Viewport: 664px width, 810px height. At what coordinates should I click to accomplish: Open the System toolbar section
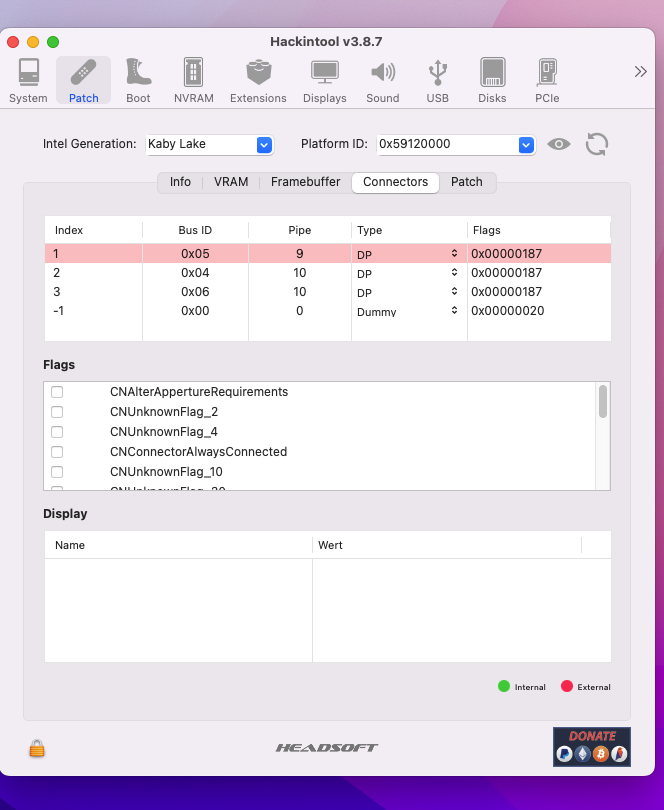(x=28, y=81)
